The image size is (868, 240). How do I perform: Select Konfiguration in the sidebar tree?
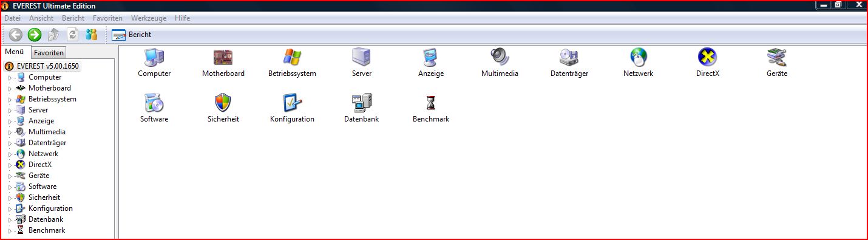tap(50, 208)
